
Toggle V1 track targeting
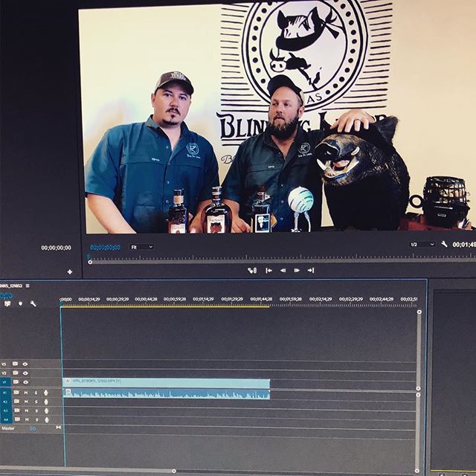[x=4, y=382]
